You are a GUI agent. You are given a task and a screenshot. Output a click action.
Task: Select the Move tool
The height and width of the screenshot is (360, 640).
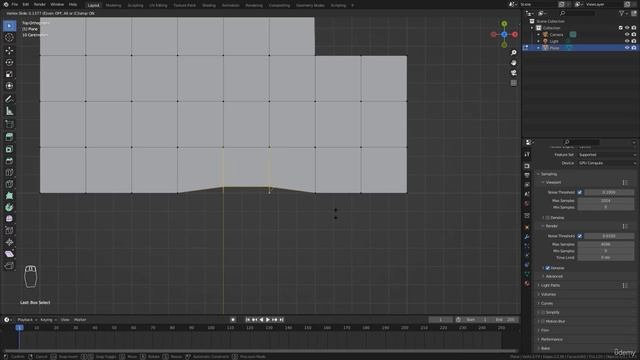[9, 51]
